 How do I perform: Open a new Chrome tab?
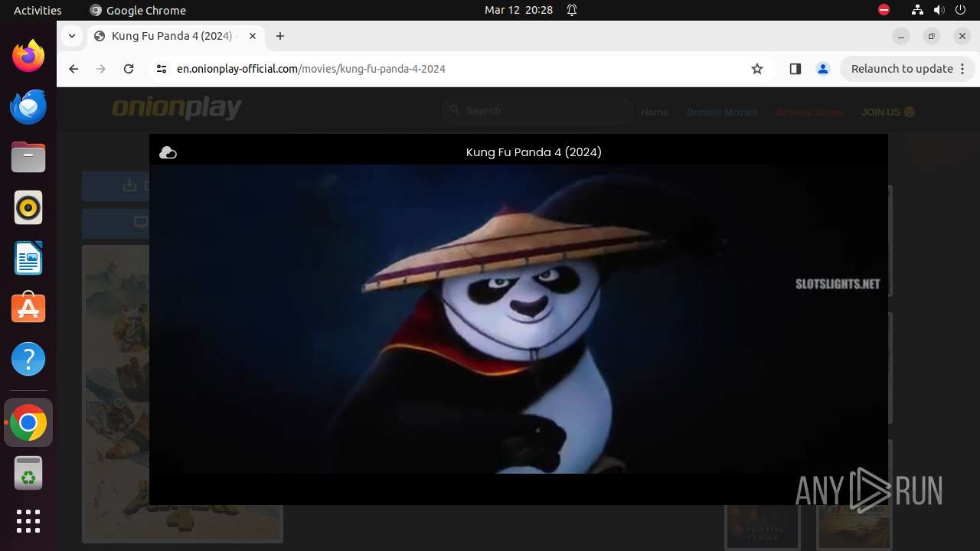point(280,36)
